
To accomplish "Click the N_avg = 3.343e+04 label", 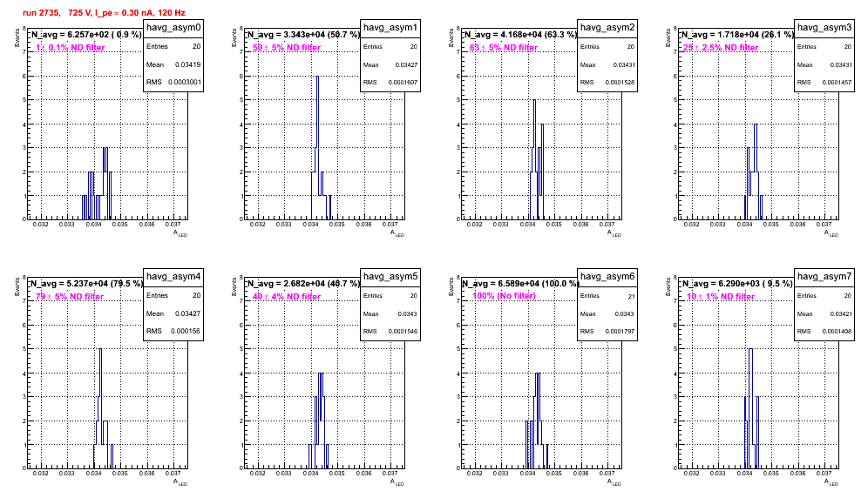I will click(x=303, y=34).
